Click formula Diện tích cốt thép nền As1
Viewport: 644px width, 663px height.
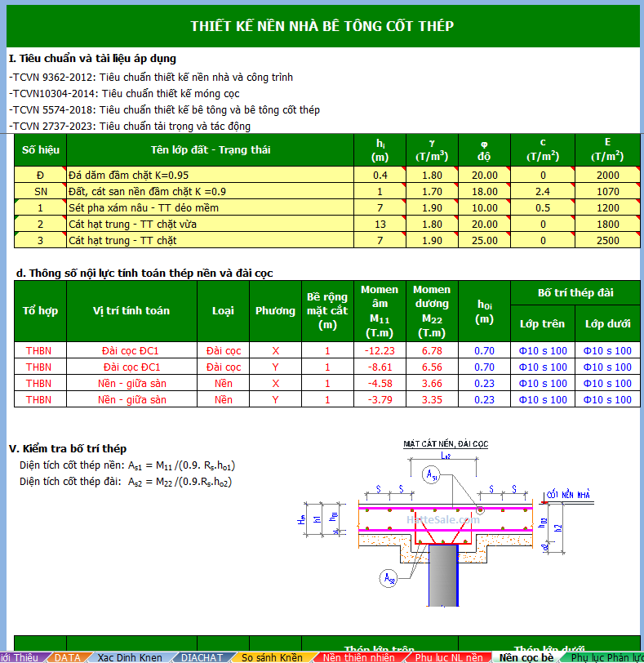pyautogui.click(x=127, y=465)
